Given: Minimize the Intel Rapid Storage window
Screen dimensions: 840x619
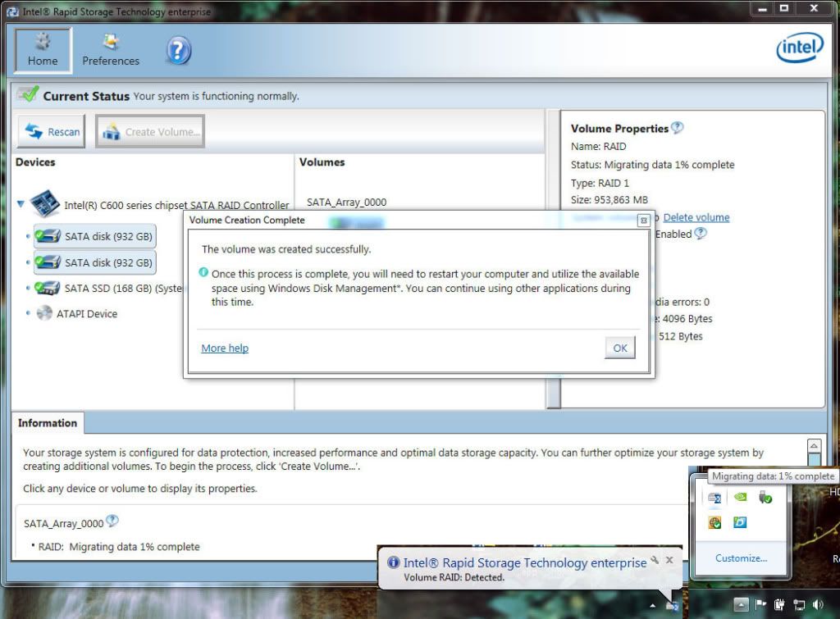Looking at the screenshot, I should click(x=763, y=8).
